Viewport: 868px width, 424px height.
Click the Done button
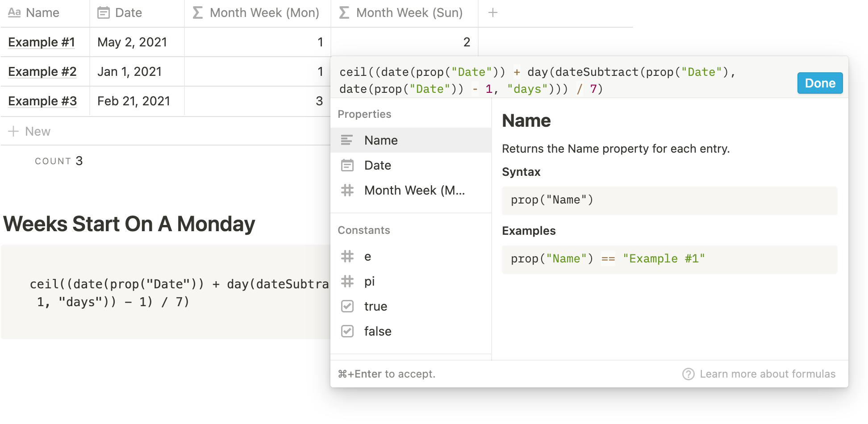click(819, 83)
